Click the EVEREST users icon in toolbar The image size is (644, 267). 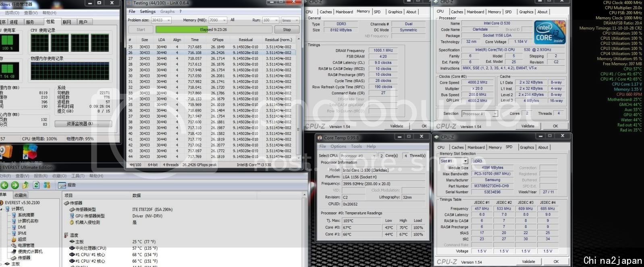click(47, 185)
